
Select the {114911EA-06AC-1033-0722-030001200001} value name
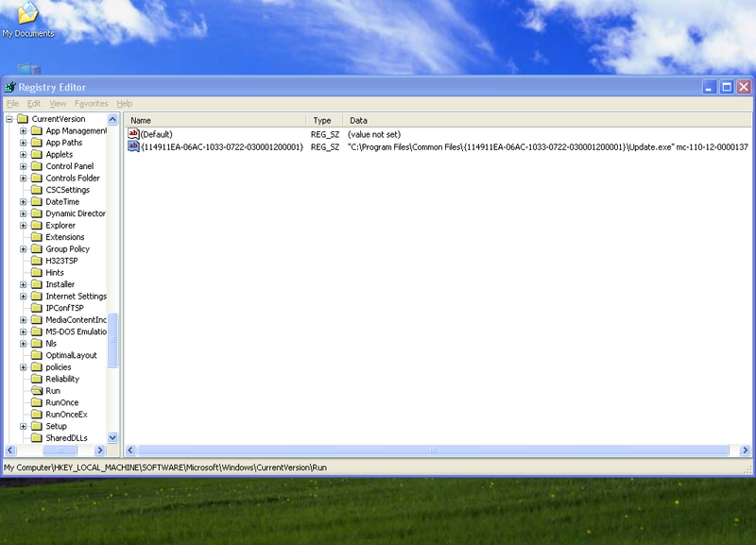pos(222,147)
